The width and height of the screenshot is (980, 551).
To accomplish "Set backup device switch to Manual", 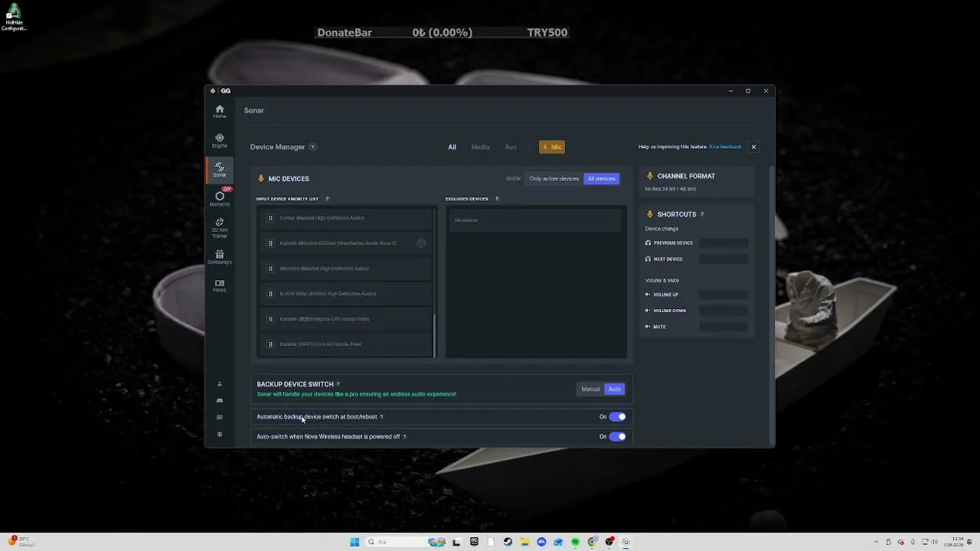I will (590, 390).
